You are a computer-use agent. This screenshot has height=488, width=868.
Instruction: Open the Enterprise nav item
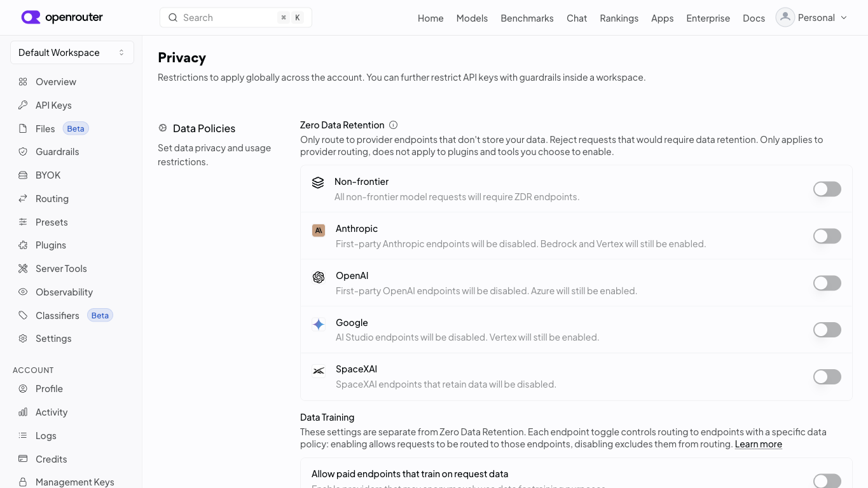point(708,18)
